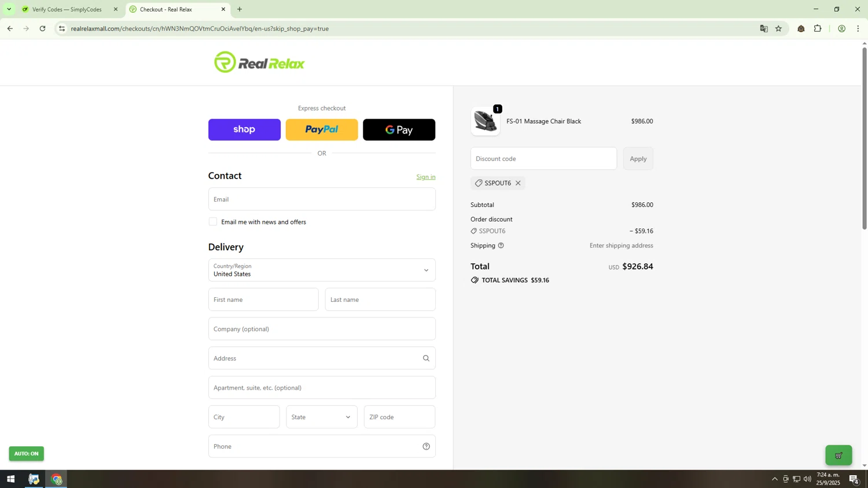Click the First name field

tap(263, 300)
